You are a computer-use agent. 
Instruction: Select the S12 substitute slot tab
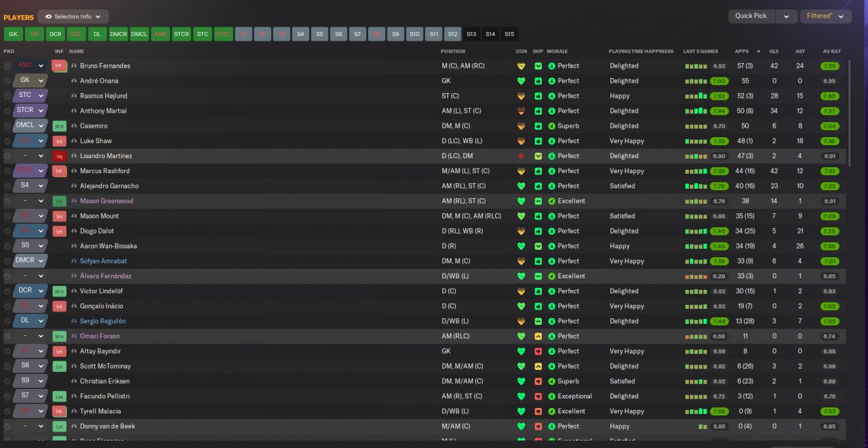pyautogui.click(x=453, y=34)
